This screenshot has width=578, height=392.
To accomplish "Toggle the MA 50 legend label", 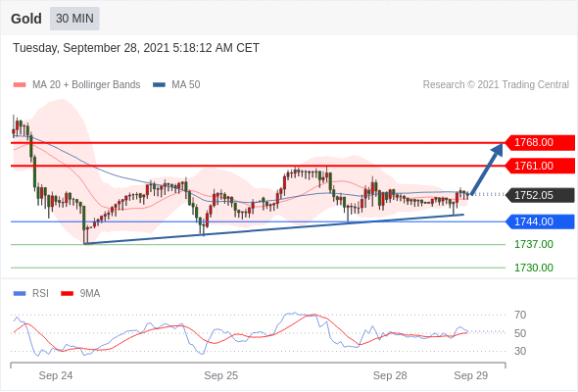I will 186,85.
